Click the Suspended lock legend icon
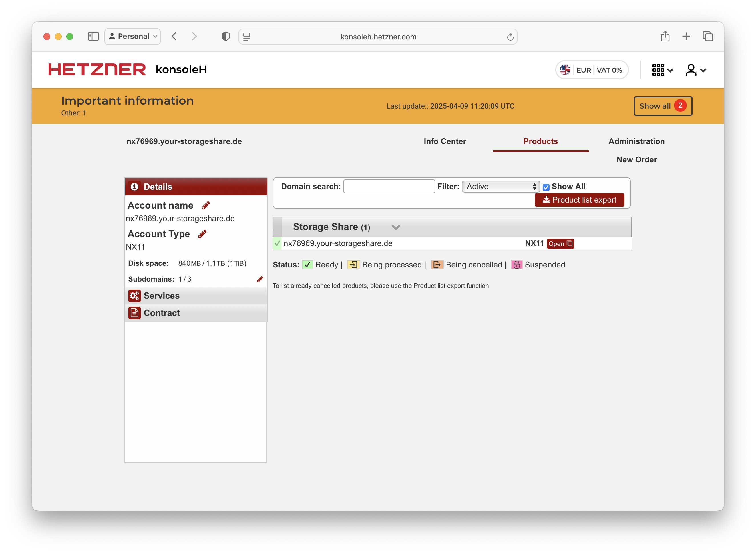756x553 pixels. pos(516,265)
